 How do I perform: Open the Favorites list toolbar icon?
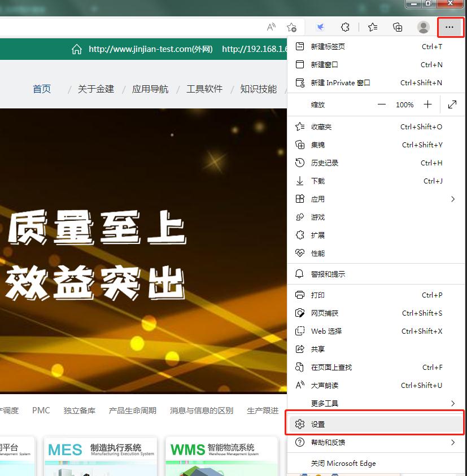pyautogui.click(x=373, y=27)
